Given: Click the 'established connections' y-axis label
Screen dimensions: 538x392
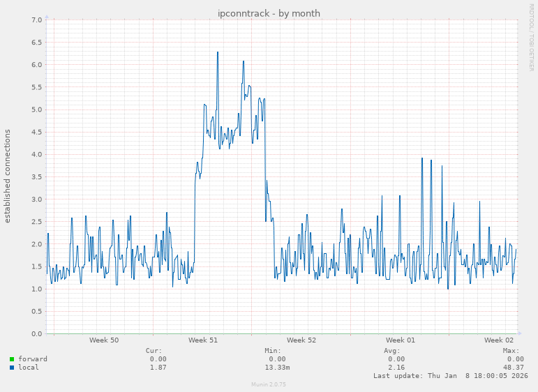Looking at the screenshot, I should tap(8, 176).
